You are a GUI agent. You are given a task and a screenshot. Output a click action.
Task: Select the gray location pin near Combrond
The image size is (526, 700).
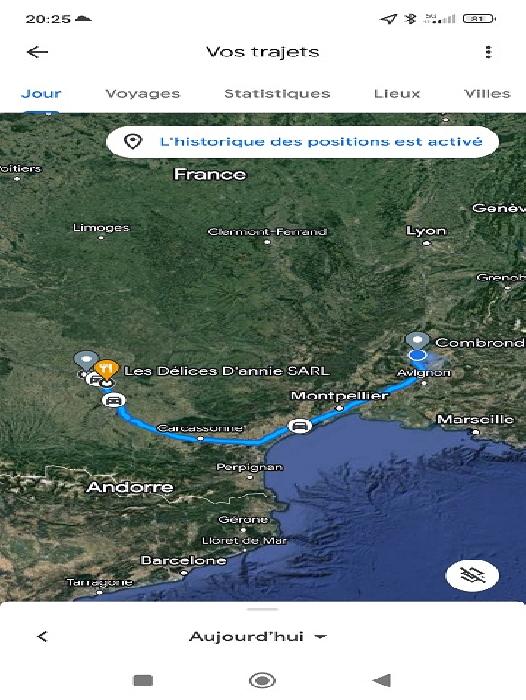click(417, 342)
